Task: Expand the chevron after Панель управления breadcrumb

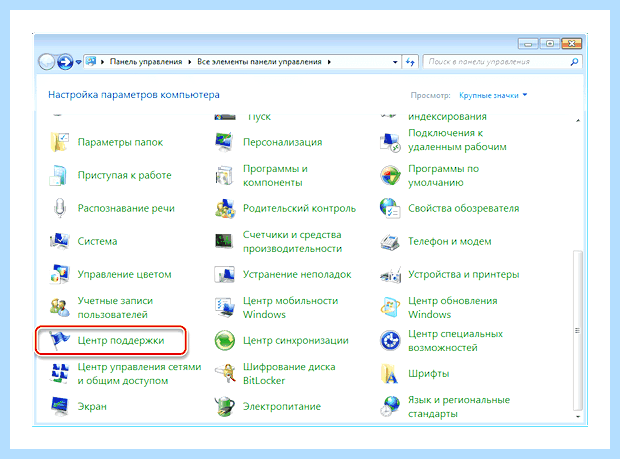Action: [189, 62]
